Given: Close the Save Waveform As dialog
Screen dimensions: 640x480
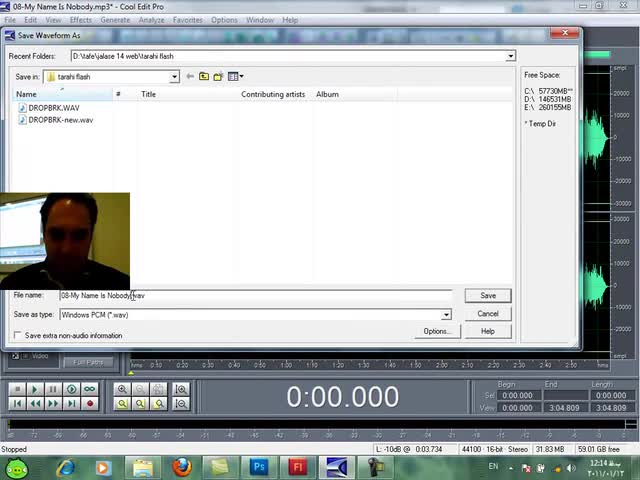Looking at the screenshot, I should tap(565, 33).
